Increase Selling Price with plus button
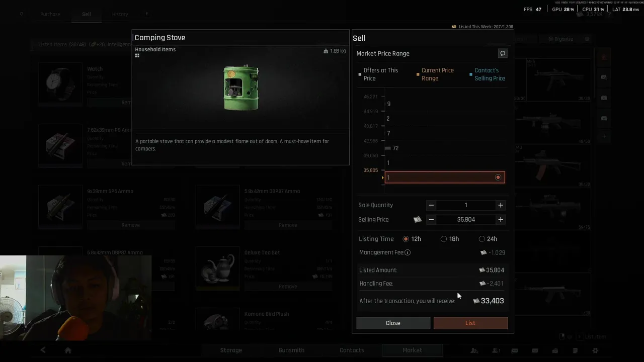This screenshot has height=362, width=644. point(501,220)
